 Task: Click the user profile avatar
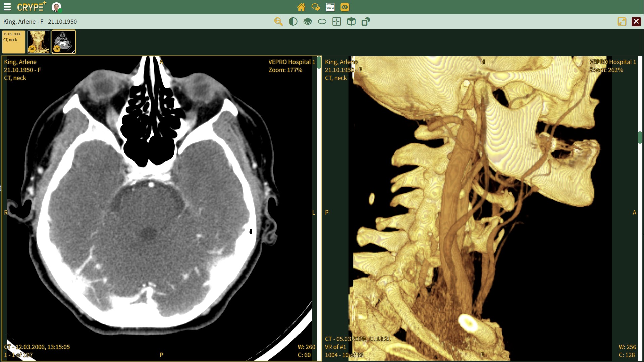(x=56, y=7)
